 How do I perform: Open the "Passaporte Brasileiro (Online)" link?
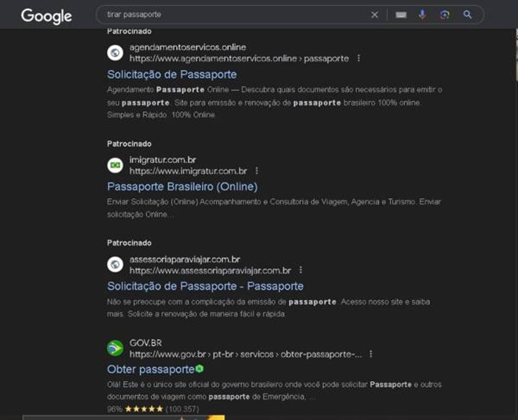pos(182,187)
